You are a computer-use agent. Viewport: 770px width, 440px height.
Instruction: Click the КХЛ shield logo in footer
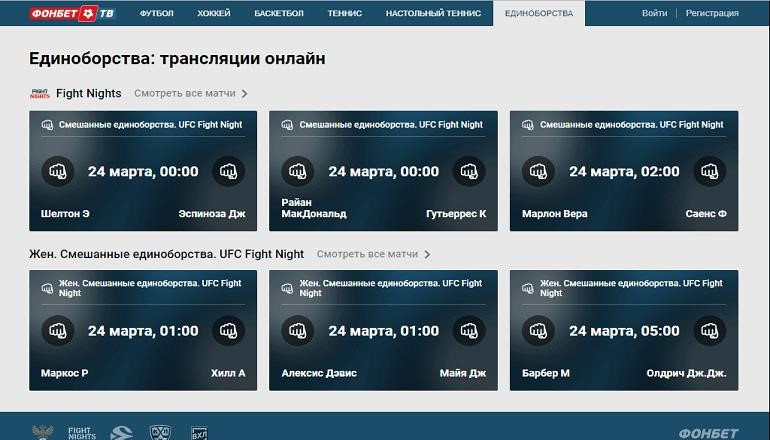(x=160, y=433)
